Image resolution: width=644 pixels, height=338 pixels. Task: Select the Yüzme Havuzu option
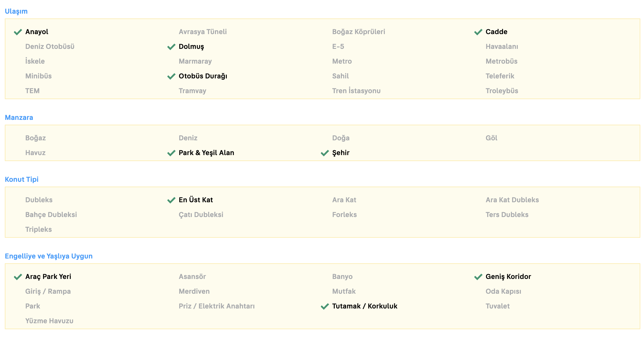[49, 321]
